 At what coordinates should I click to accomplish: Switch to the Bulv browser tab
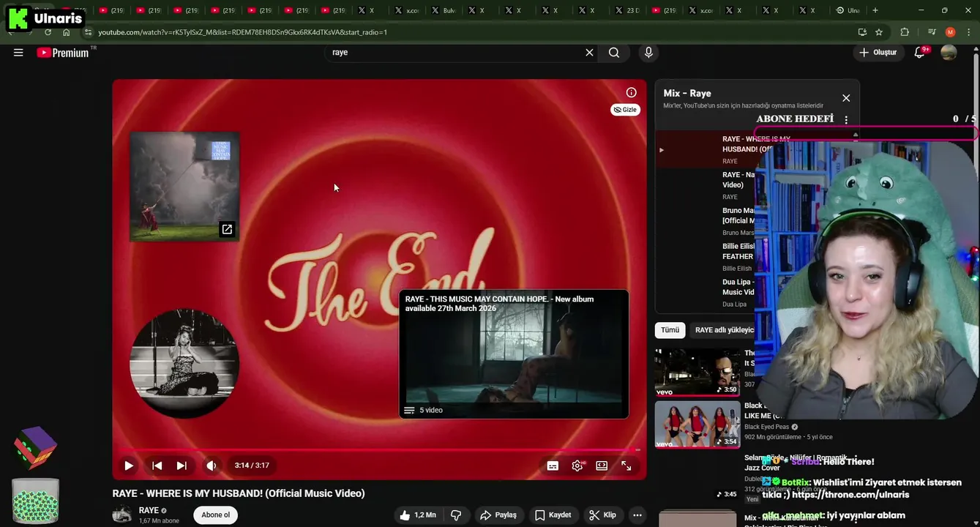tap(443, 10)
